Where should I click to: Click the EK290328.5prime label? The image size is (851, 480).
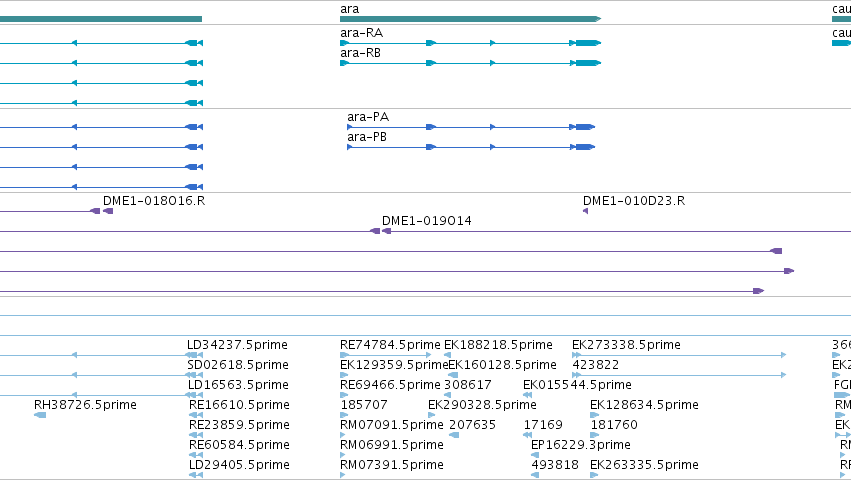point(482,405)
